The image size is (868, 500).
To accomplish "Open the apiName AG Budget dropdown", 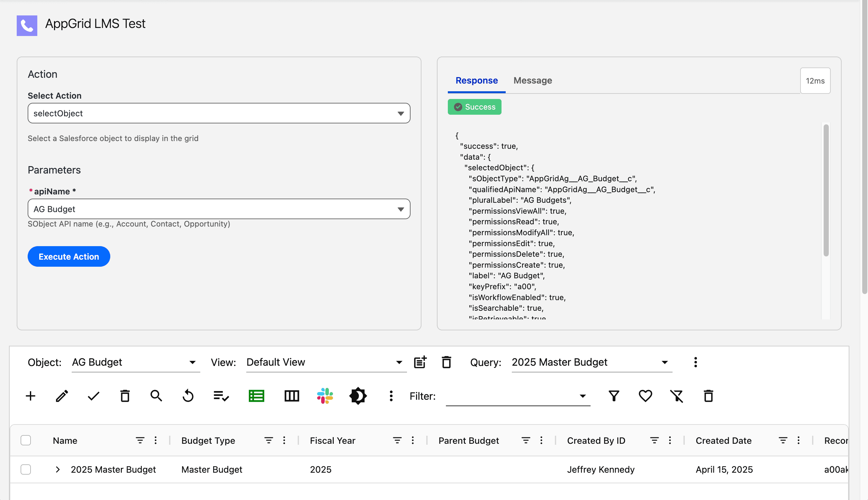I will pos(219,209).
